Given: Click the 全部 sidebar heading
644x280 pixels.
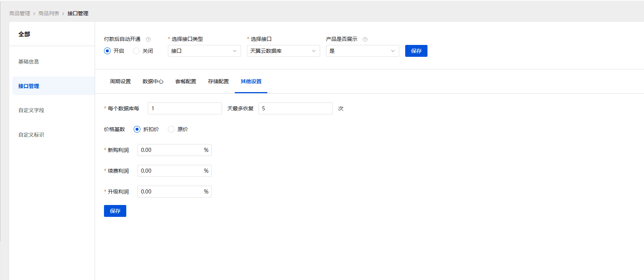Looking at the screenshot, I should (24, 34).
